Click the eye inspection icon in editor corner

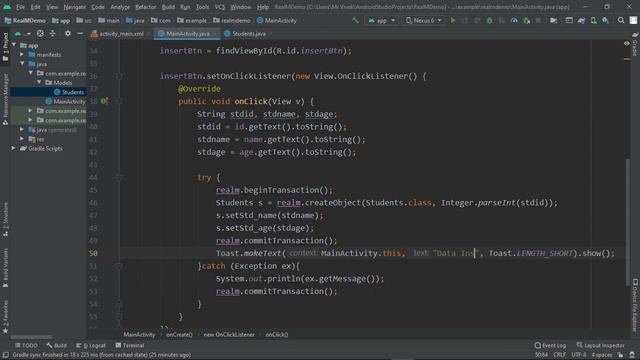627,43
